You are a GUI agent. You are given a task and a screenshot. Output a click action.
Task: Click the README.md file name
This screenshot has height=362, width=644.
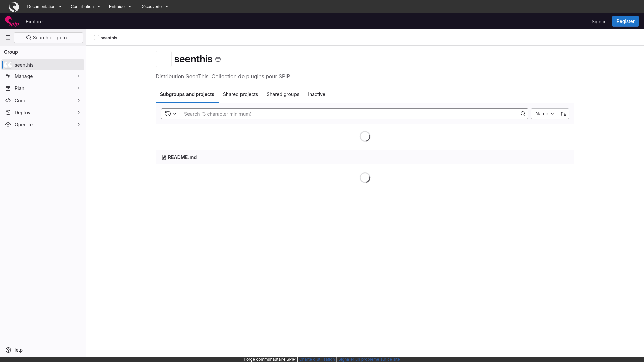click(x=182, y=157)
